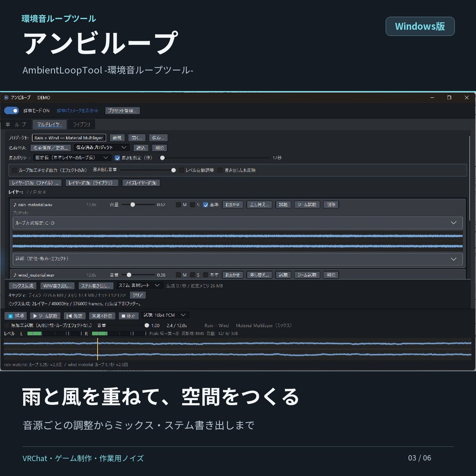This screenshot has height=476, width=476.
Task: Select the マルチレイヤー tab
Action: click(x=49, y=125)
